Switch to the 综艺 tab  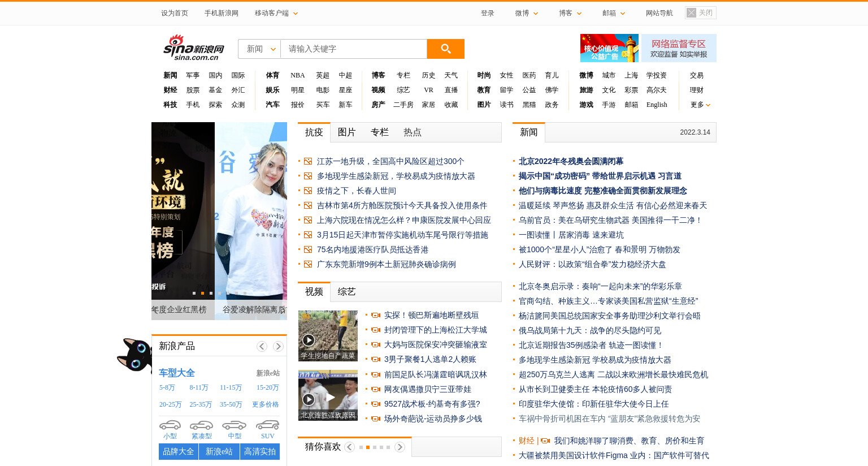[346, 292]
